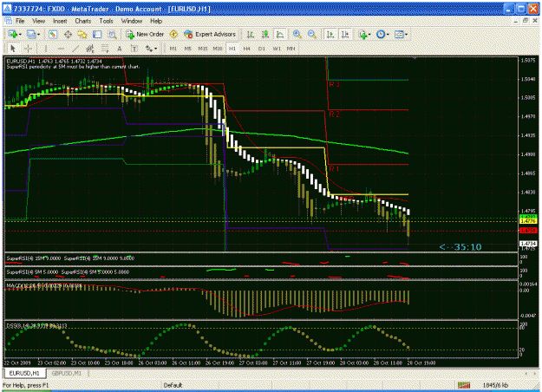This screenshot has width=542, height=392.
Task: Open the Insert menu
Action: tap(60, 21)
